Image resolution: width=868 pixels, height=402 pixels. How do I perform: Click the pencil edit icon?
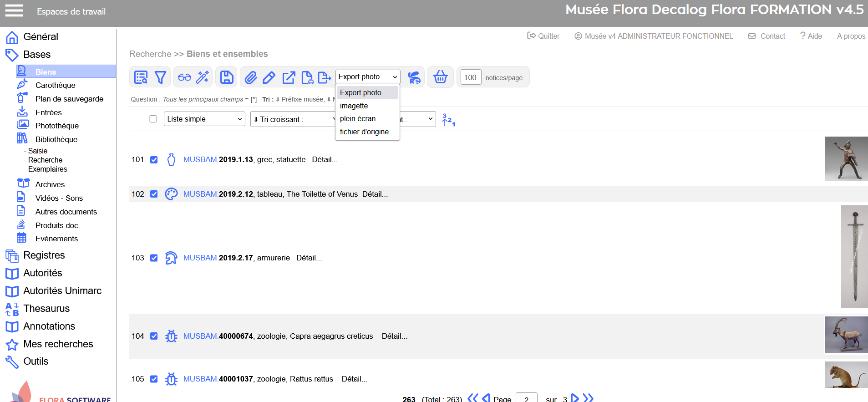pos(269,77)
